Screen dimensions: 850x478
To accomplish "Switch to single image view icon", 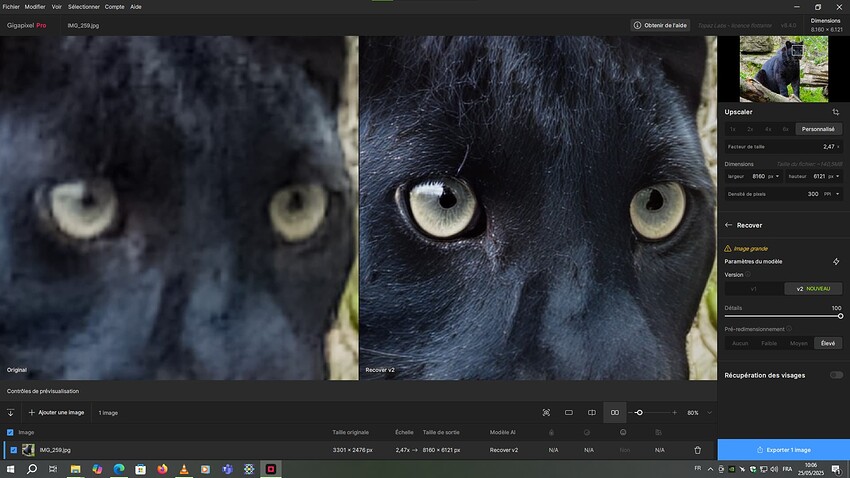I will (569, 412).
